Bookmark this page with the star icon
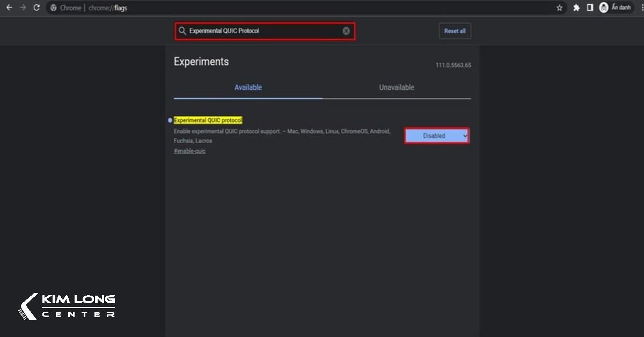This screenshot has height=337, width=644. tap(560, 8)
